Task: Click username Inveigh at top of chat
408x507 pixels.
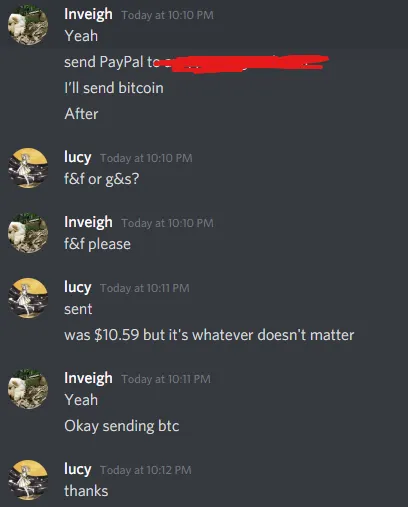Action: tap(88, 15)
